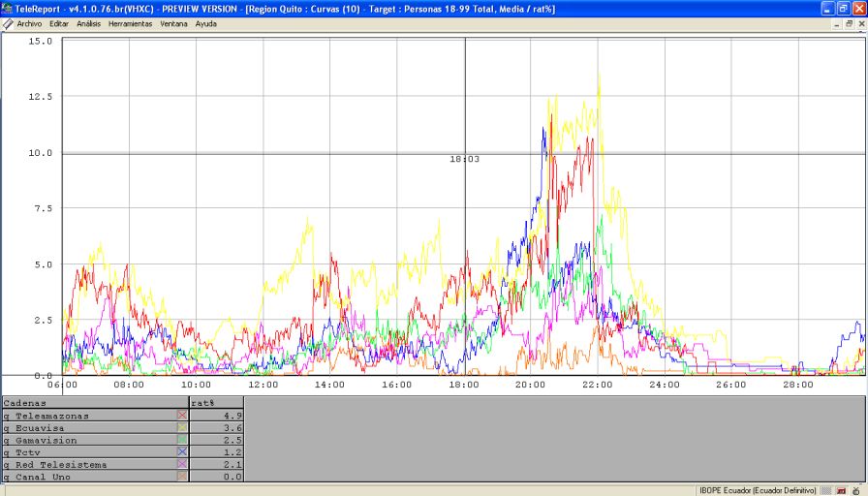Toggle the yellow Ecuavisa curve checkbox
This screenshot has height=496, width=868.
pos(181,427)
